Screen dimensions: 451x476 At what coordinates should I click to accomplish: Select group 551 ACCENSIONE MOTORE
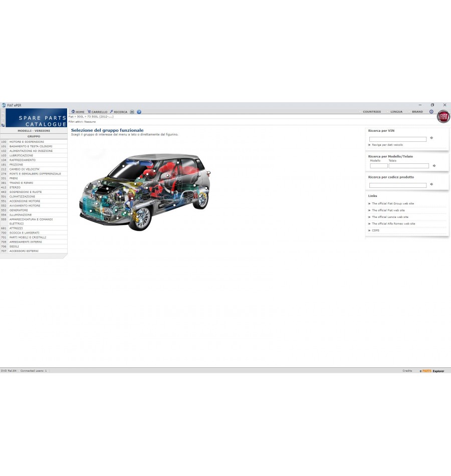tap(34, 201)
